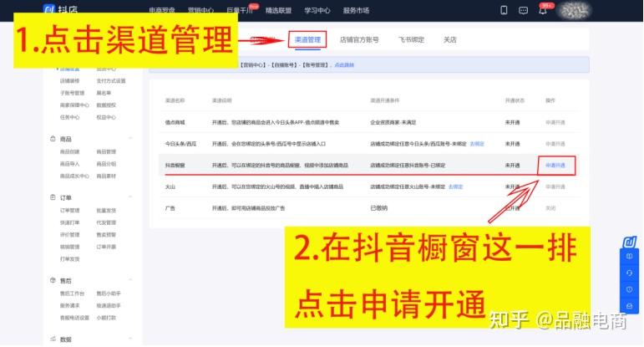This screenshot has width=644, height=347.
Task: Open 服务请求 in sidebar
Action: 70,305
